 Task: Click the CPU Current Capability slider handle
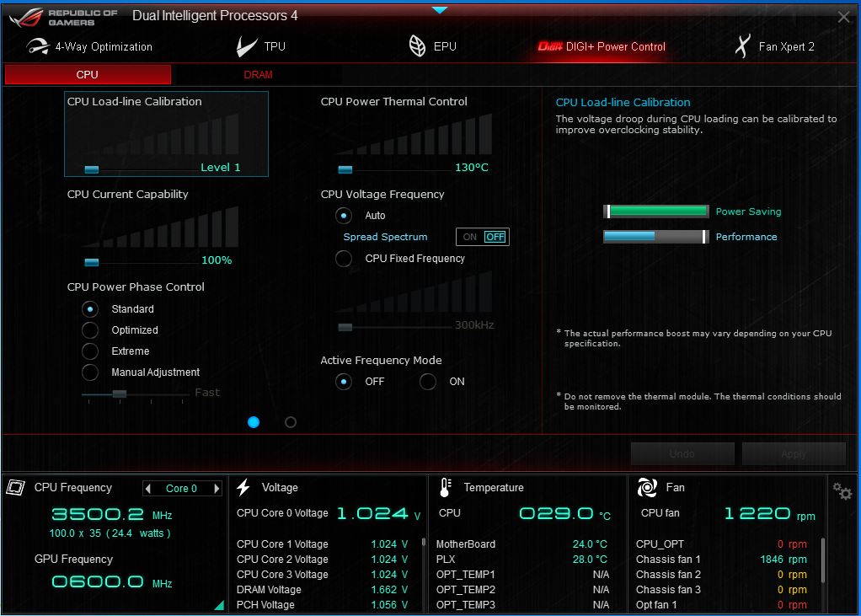92,262
